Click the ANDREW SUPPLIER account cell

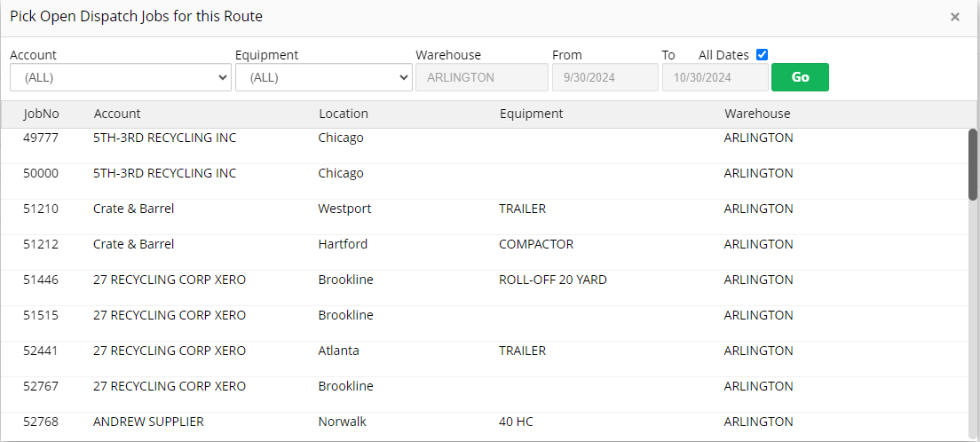click(x=149, y=422)
